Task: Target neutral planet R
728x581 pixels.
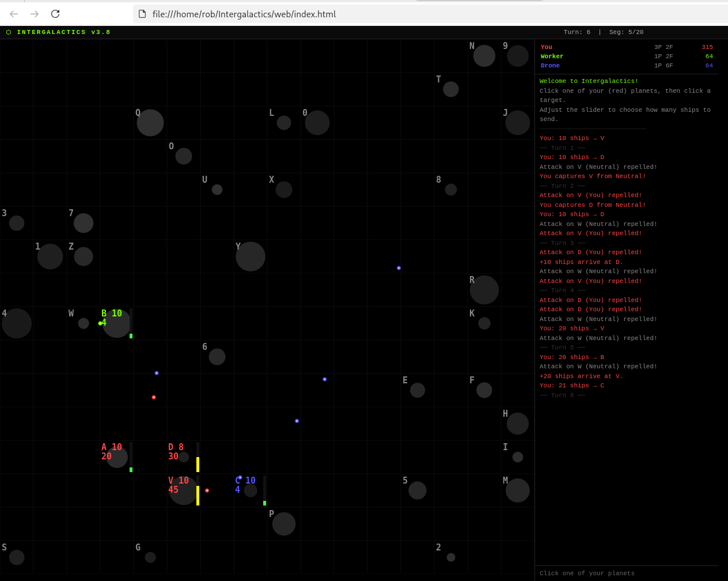Action: pos(484,290)
